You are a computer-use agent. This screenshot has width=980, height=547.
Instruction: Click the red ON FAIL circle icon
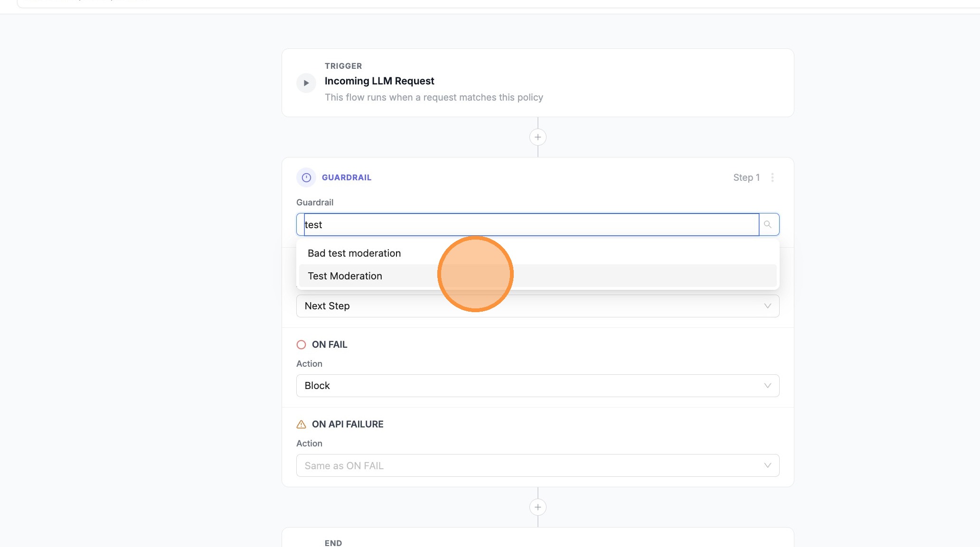tap(301, 344)
